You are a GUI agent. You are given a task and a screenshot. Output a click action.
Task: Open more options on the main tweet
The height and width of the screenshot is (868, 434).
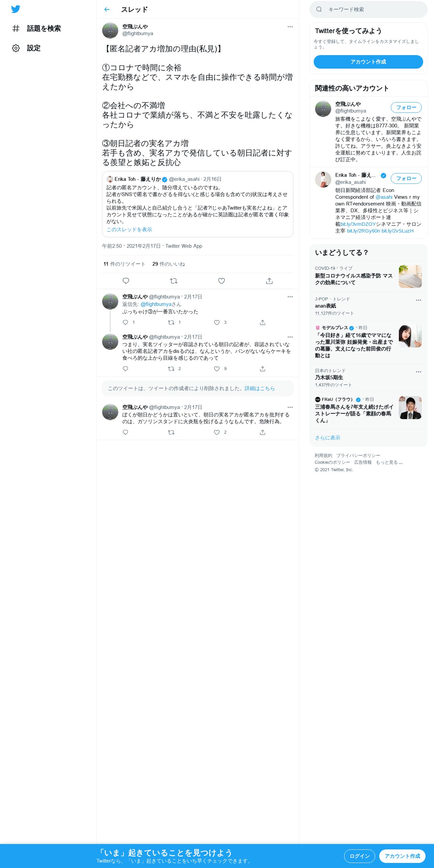(x=290, y=27)
